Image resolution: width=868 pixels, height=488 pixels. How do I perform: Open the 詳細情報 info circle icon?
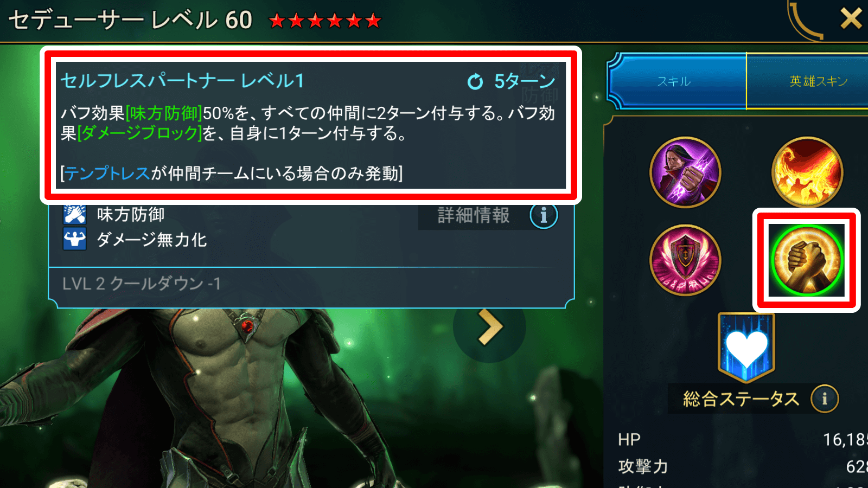pyautogui.click(x=544, y=215)
